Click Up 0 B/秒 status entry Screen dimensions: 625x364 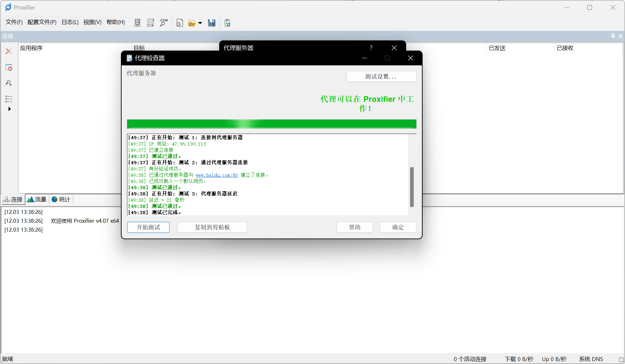point(554,359)
